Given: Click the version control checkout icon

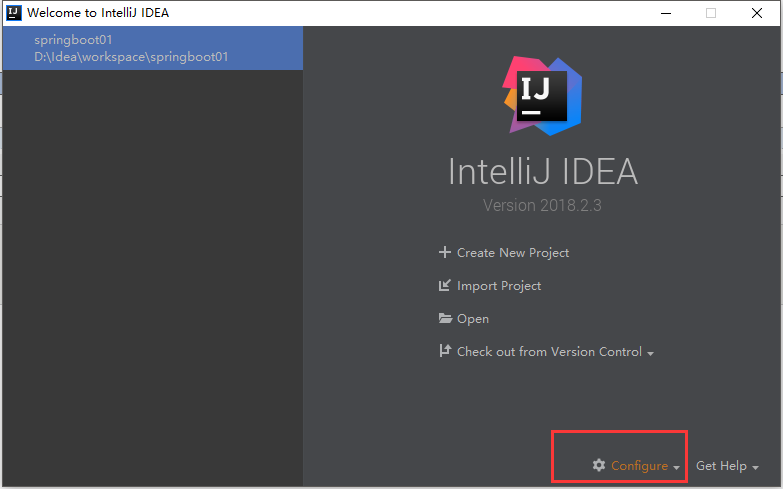Looking at the screenshot, I should (x=444, y=351).
